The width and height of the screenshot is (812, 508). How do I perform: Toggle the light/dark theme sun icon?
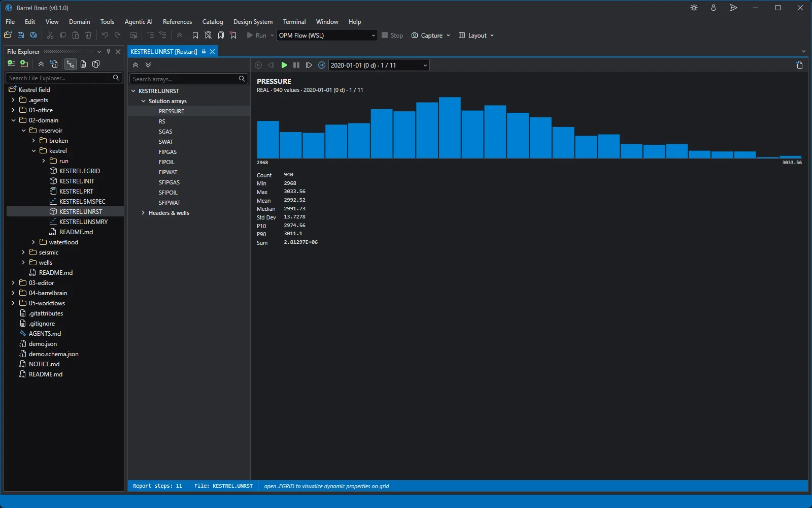(x=694, y=8)
